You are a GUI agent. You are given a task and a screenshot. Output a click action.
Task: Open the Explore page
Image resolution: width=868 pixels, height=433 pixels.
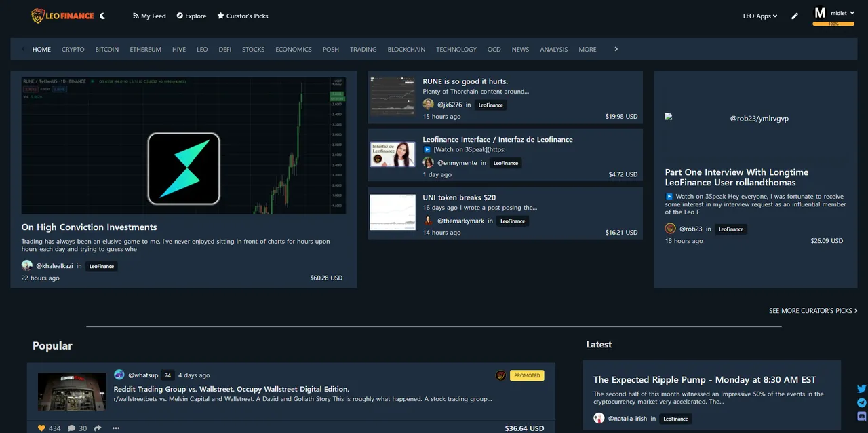click(191, 16)
